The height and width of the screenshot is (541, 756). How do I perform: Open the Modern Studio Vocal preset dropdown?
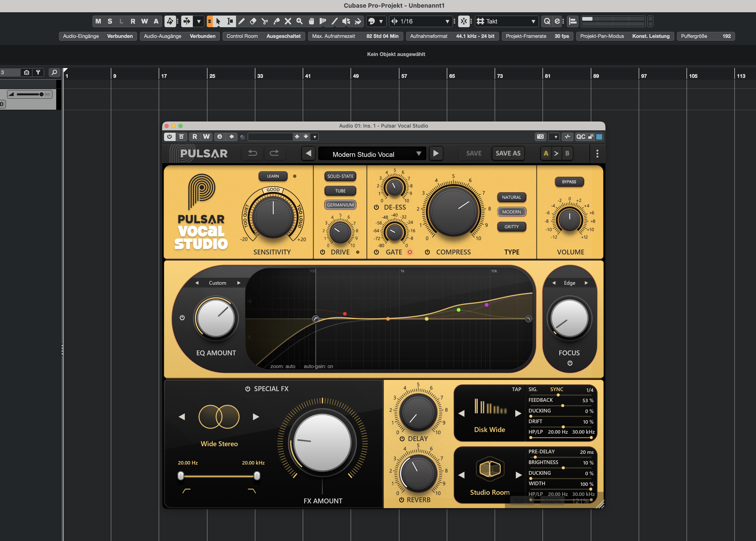[372, 154]
